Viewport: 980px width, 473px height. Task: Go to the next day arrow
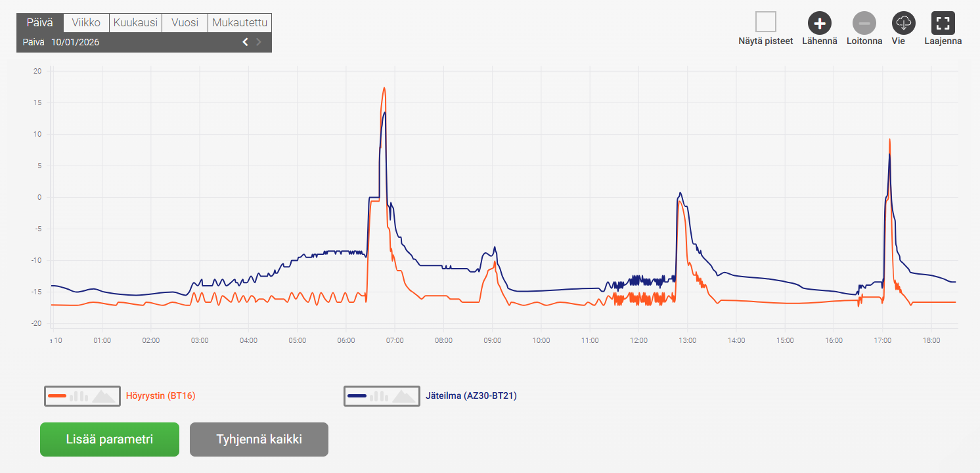coord(259,42)
